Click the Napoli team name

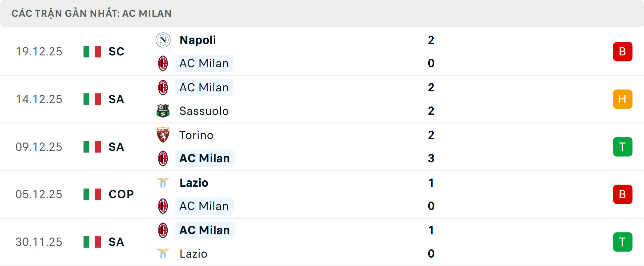click(x=197, y=40)
